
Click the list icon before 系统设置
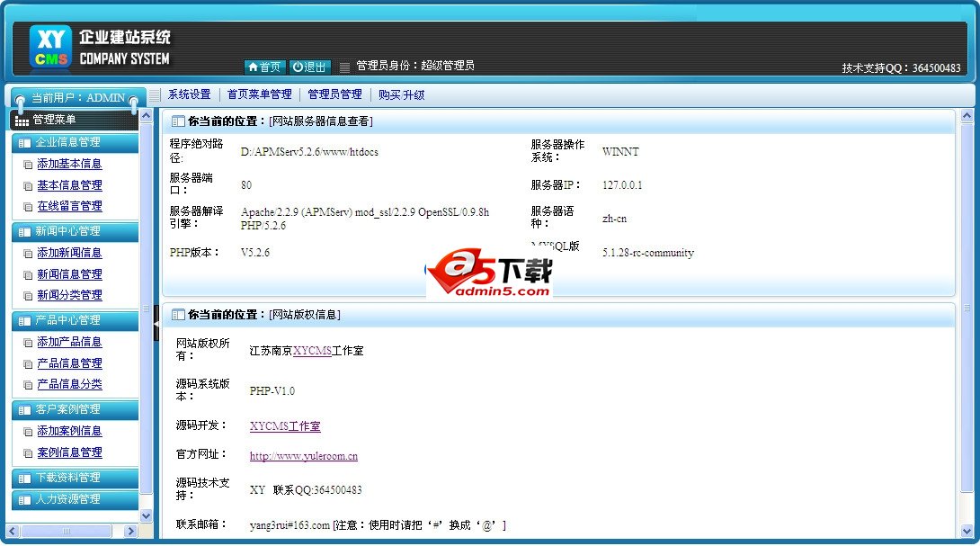click(x=155, y=95)
